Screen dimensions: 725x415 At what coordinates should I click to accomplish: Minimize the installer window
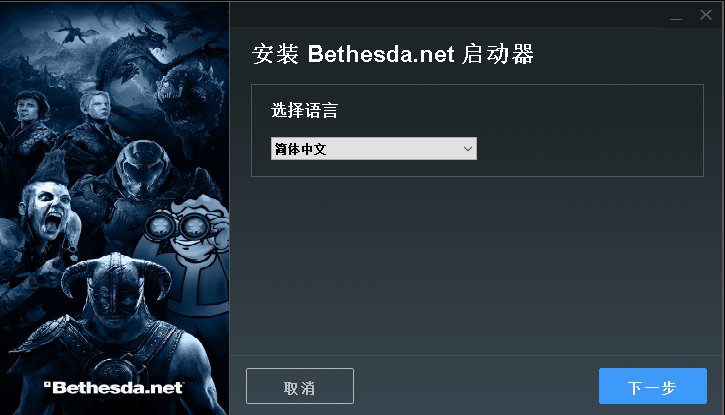(x=676, y=16)
